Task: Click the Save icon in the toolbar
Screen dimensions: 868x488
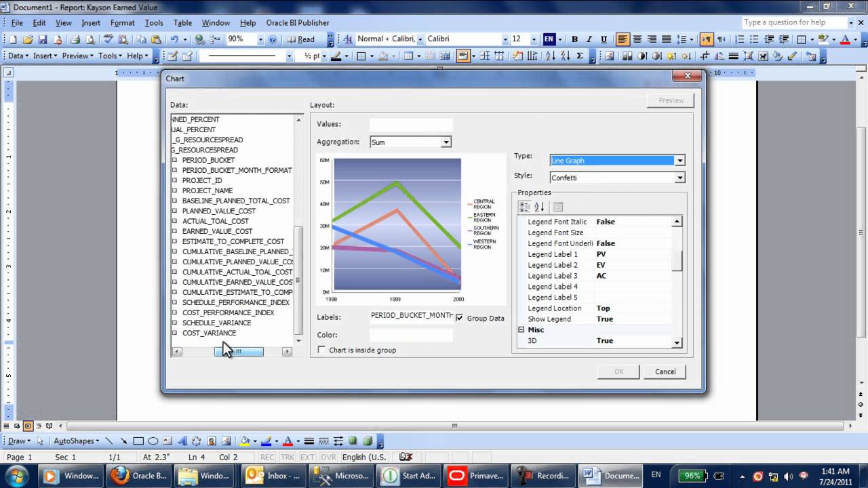Action: (x=43, y=39)
